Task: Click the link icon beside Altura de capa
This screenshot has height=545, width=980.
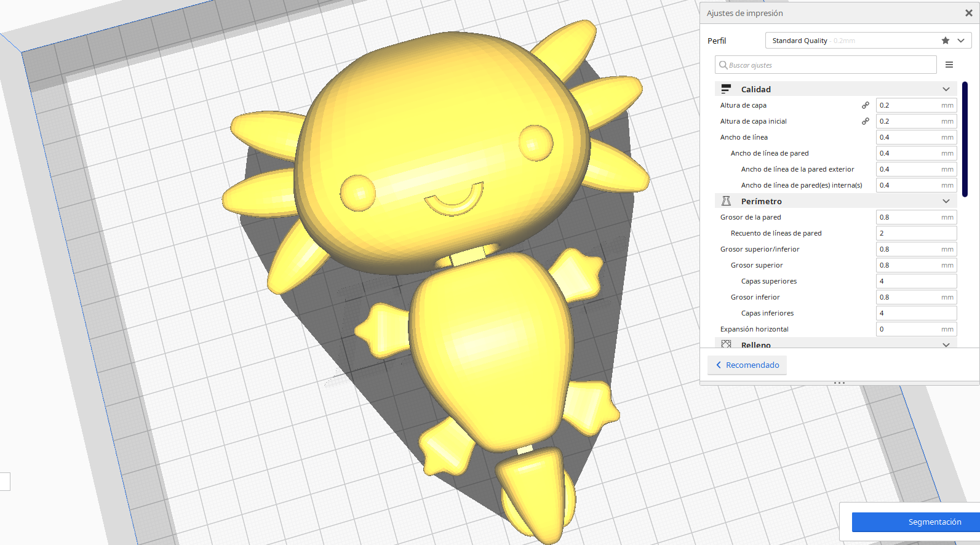Action: coord(866,105)
